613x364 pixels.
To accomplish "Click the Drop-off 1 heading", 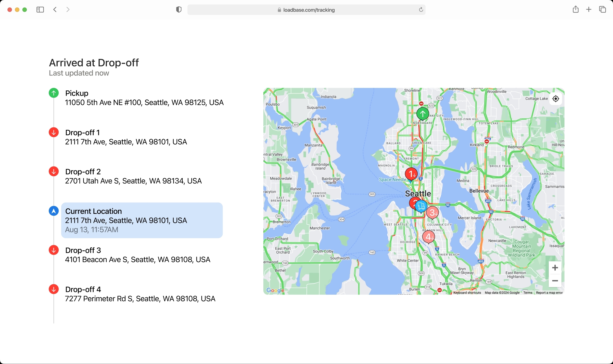I will [x=82, y=133].
